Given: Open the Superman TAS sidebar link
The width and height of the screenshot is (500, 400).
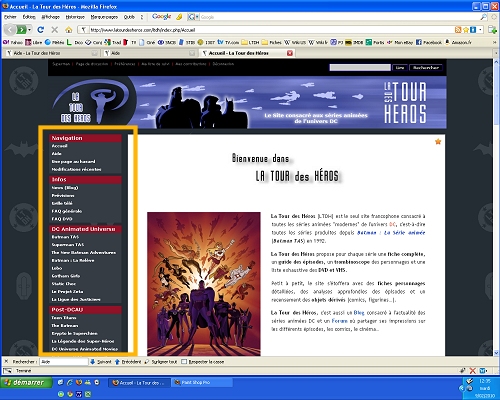Looking at the screenshot, I should [x=68, y=245].
